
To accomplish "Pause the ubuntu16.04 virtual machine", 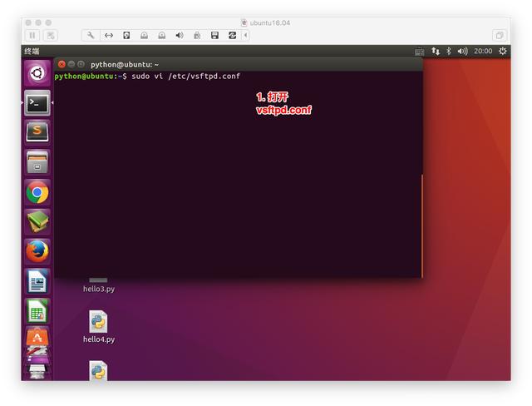I will 32,35.
